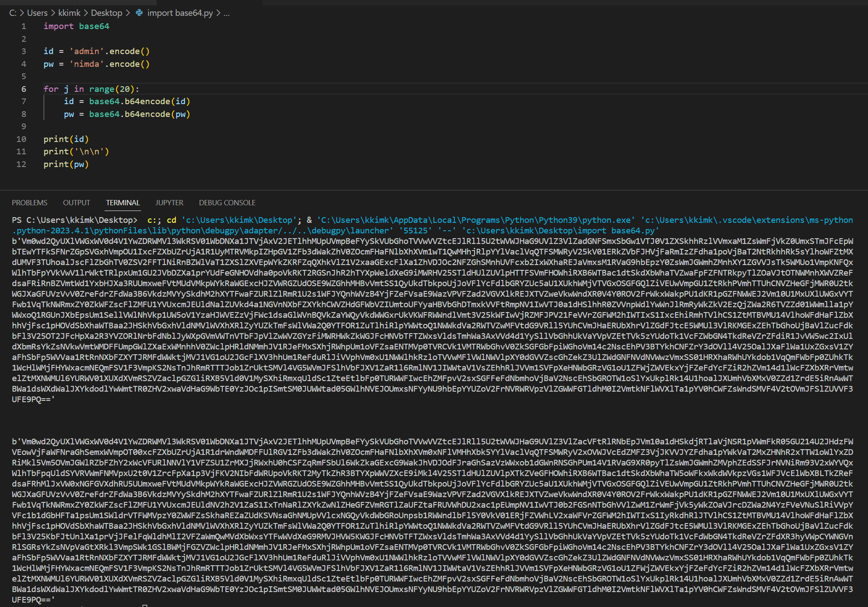Open the 'C:' breadcrumb segment

[13, 13]
